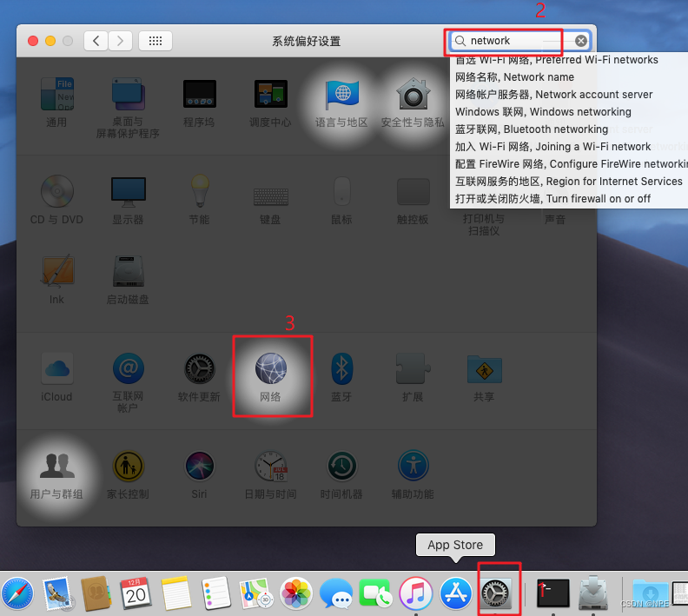688x616 pixels.
Task: Go forward with the toolbar forward arrow
Action: click(120, 41)
